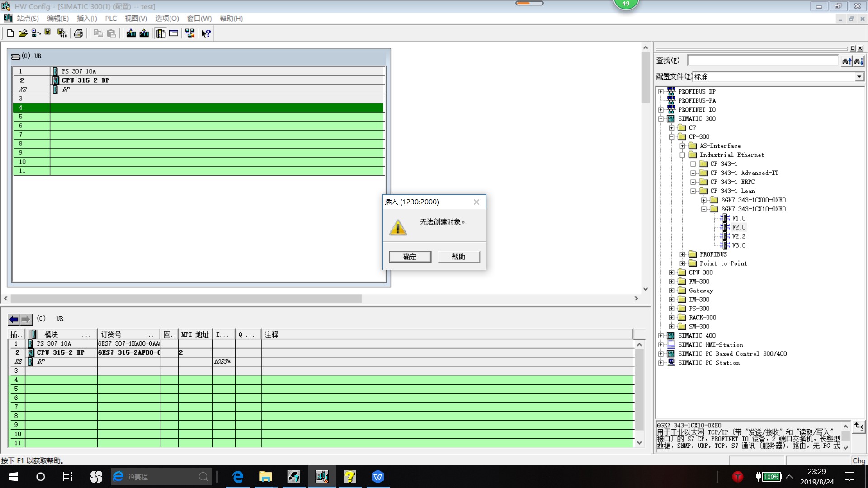The image size is (868, 488).
Task: Expand the CPU-300 folder
Action: click(672, 272)
